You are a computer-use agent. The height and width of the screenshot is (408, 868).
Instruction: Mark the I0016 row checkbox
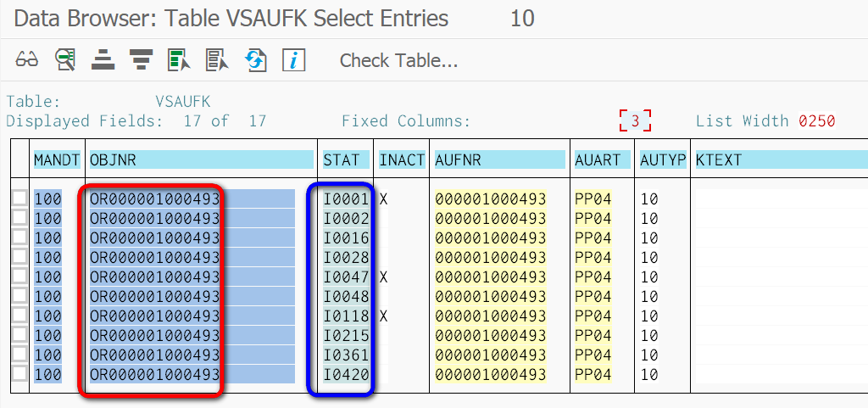click(19, 237)
